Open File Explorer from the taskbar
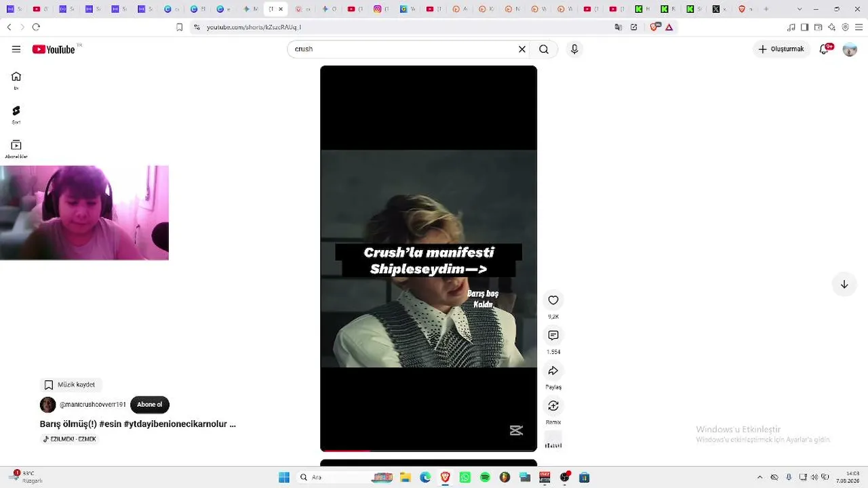Image resolution: width=868 pixels, height=488 pixels. pos(406,477)
